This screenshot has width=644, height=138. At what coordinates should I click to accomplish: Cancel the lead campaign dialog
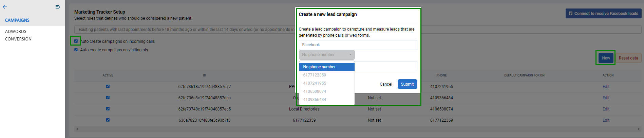(x=386, y=84)
